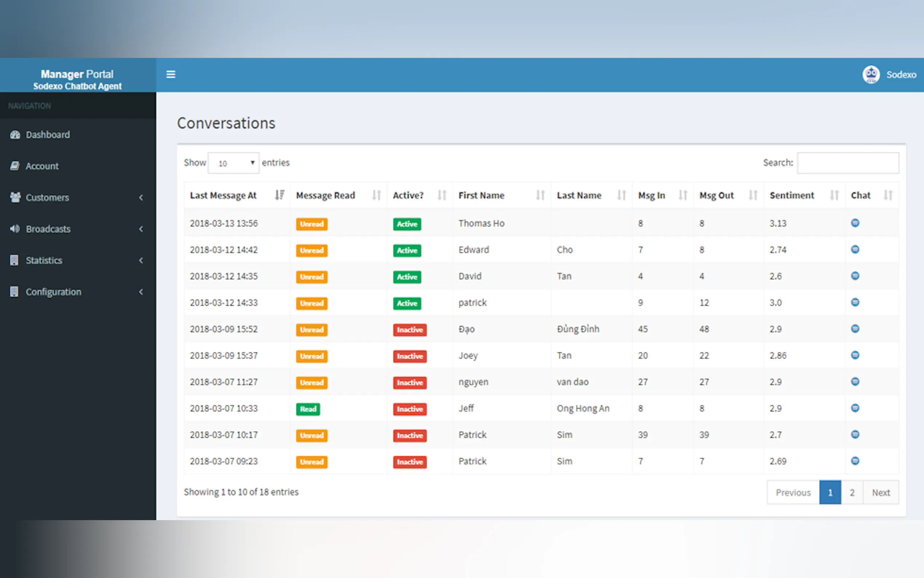The width and height of the screenshot is (924, 578).
Task: Toggle Edward Cho's Unread badge
Action: (x=312, y=250)
